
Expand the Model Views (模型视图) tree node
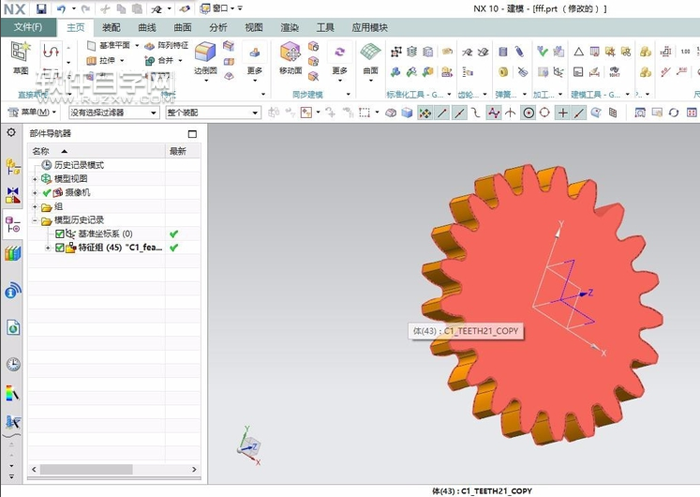pos(35,178)
